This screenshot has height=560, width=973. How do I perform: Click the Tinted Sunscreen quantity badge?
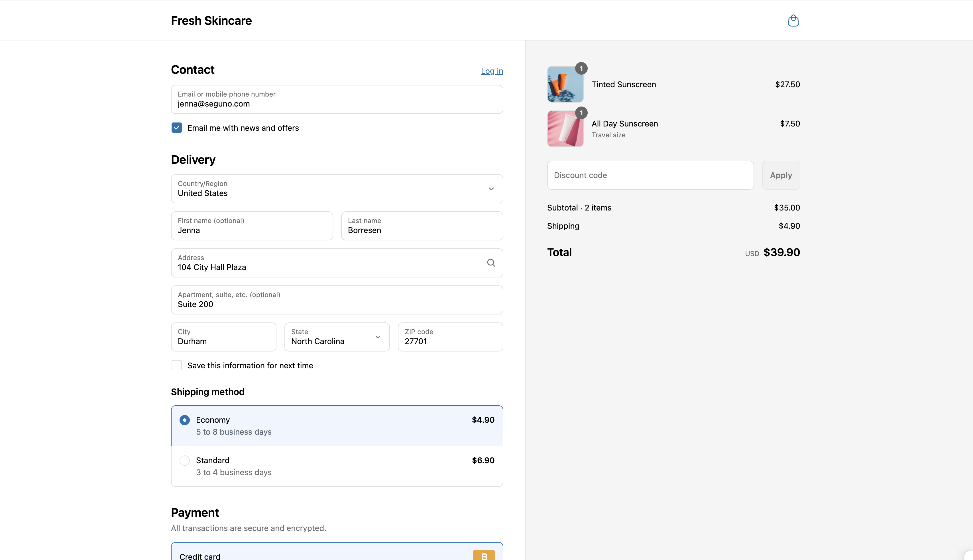581,68
